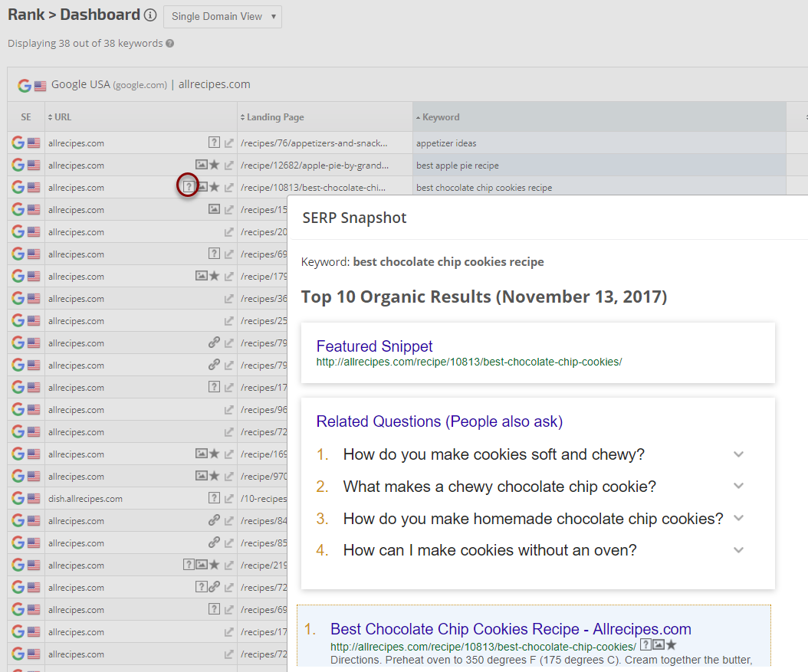Click landing page '/recipe/10813/best-chocolate-chi...'
Screen dimensions: 808x672
coord(313,188)
